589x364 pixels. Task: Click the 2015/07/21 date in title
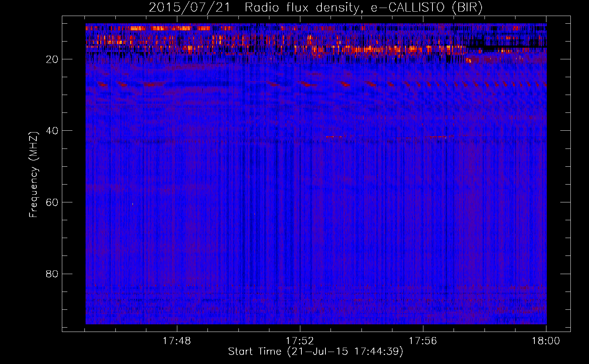(189, 8)
